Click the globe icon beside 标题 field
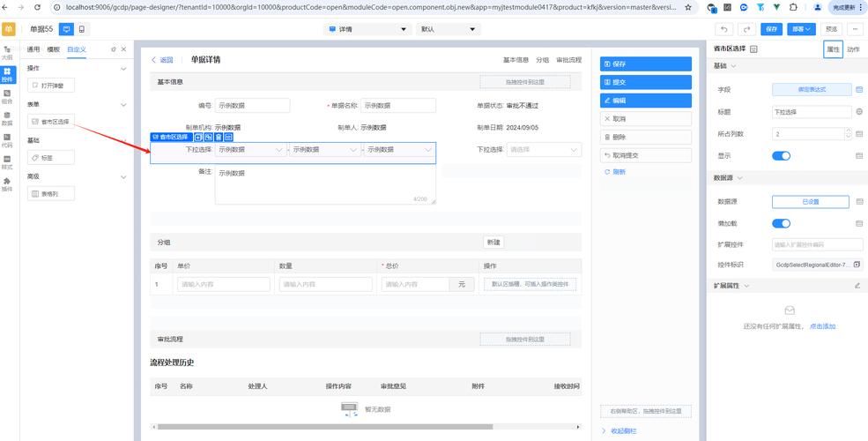The image size is (868, 441). coord(859,111)
